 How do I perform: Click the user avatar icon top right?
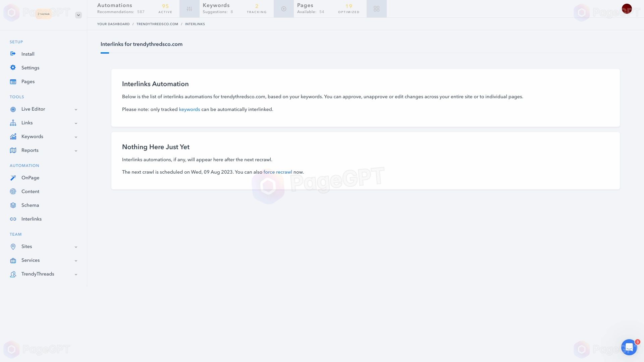tap(627, 8)
